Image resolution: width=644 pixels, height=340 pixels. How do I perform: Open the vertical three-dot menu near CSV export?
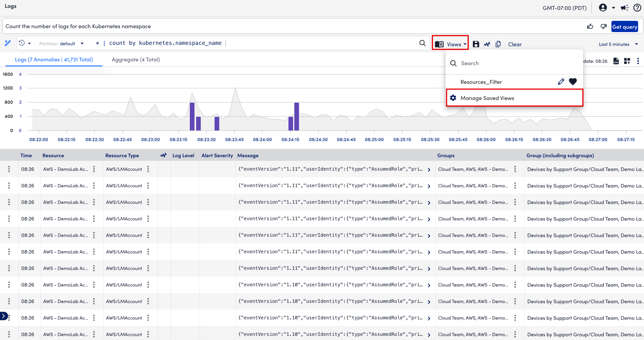[638, 61]
